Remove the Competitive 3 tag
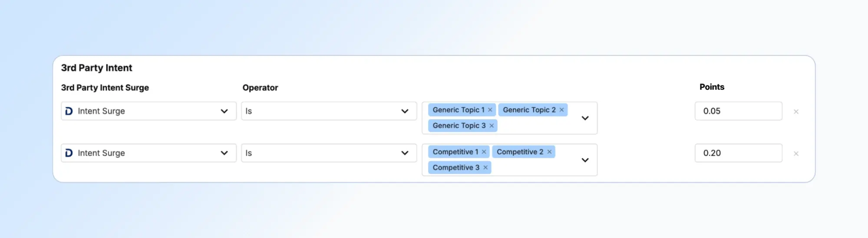The image size is (868, 238). tap(485, 168)
